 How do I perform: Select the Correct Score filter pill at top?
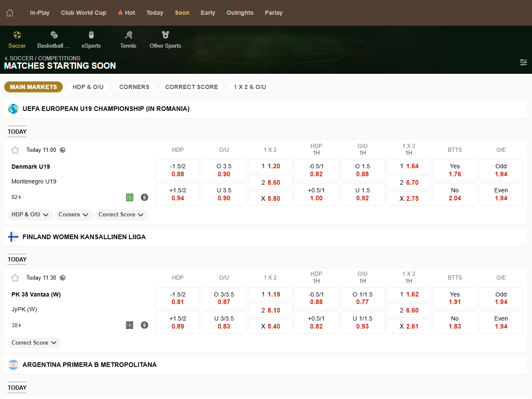pyautogui.click(x=191, y=87)
